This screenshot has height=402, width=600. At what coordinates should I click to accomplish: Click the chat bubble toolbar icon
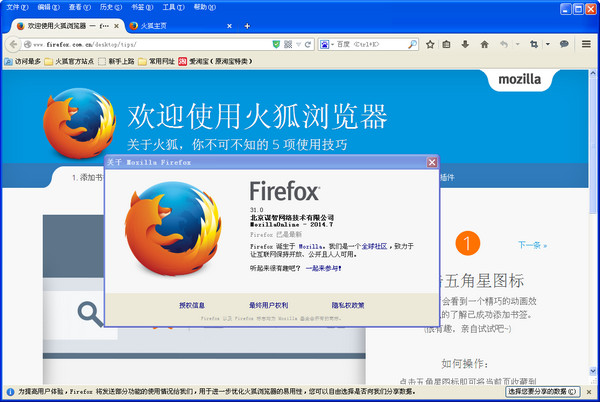[565, 45]
